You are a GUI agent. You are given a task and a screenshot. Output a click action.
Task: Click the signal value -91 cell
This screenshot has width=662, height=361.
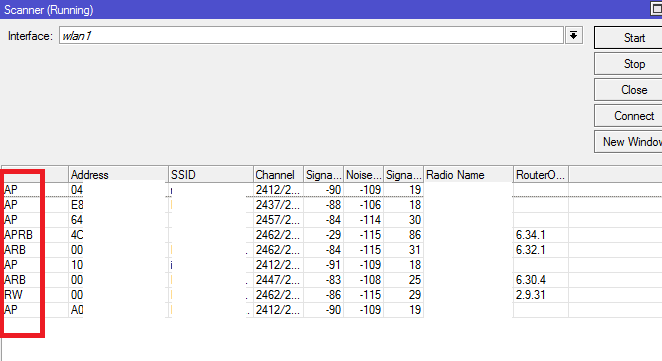tap(323, 265)
